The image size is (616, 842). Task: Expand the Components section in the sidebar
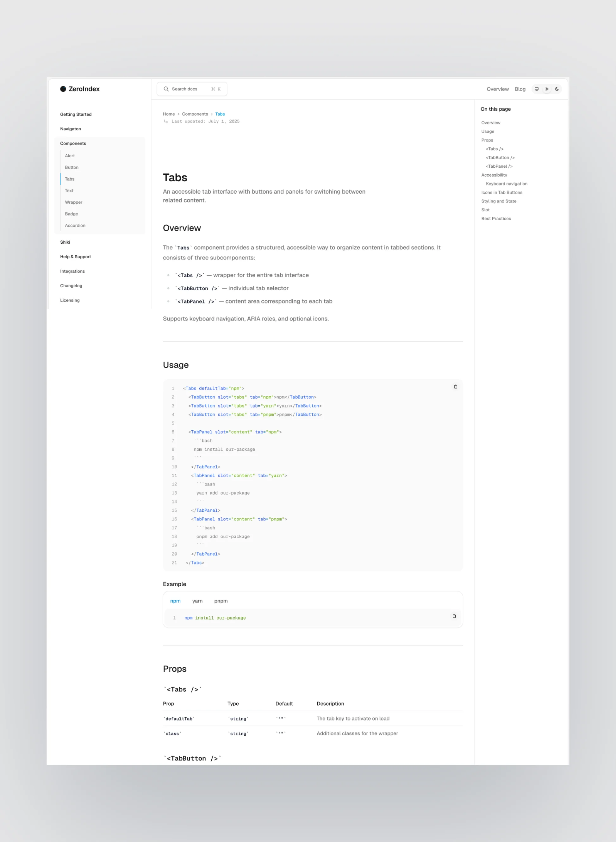tap(73, 143)
